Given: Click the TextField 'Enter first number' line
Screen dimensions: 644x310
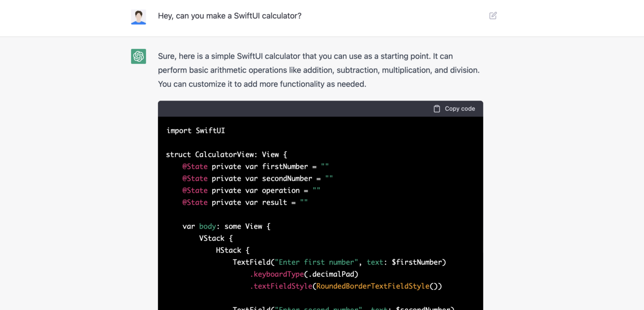Looking at the screenshot, I should [339, 262].
